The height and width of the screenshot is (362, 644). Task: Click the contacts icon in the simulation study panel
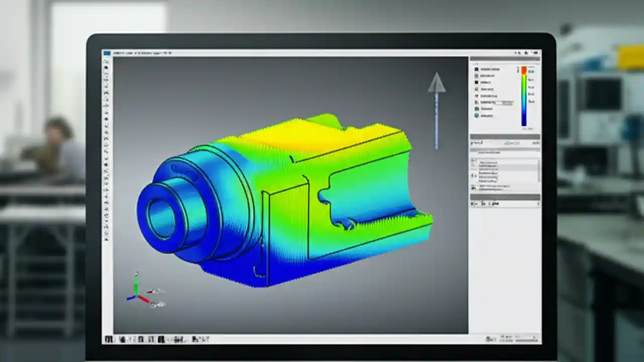point(476,82)
